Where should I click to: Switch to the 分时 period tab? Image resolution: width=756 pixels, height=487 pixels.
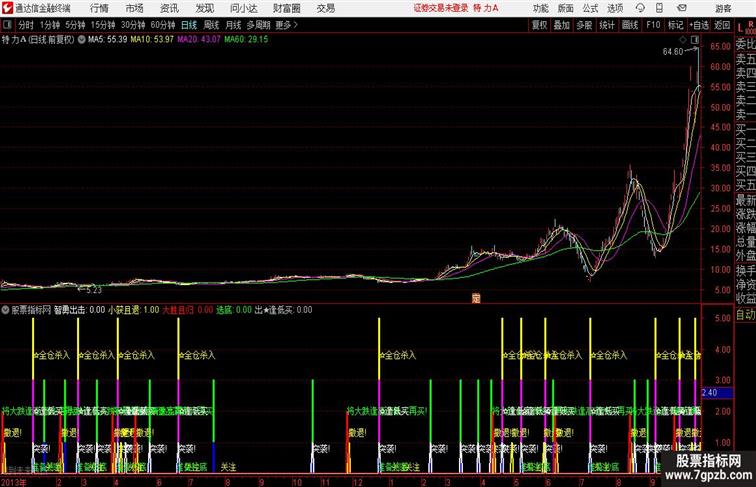pyautogui.click(x=26, y=25)
